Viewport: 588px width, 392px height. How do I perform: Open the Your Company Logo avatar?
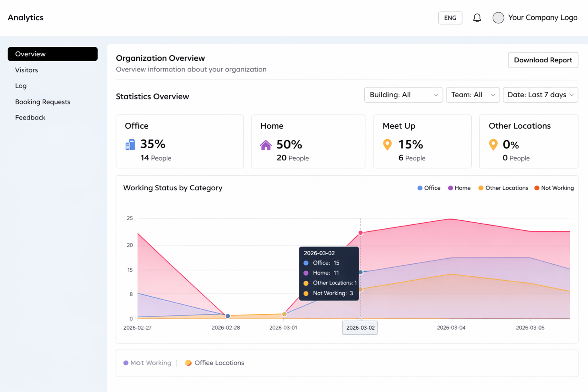(x=498, y=17)
